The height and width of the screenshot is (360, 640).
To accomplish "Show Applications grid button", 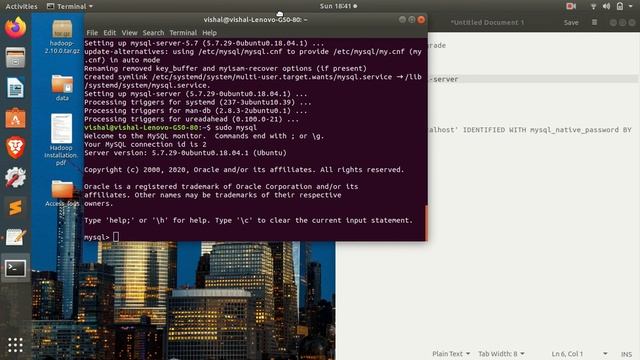I will tap(16, 345).
